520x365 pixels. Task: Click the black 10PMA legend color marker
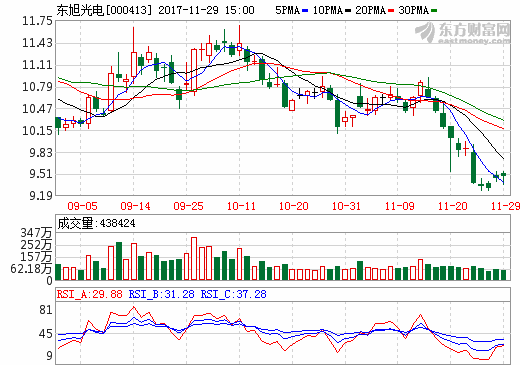pos(348,11)
